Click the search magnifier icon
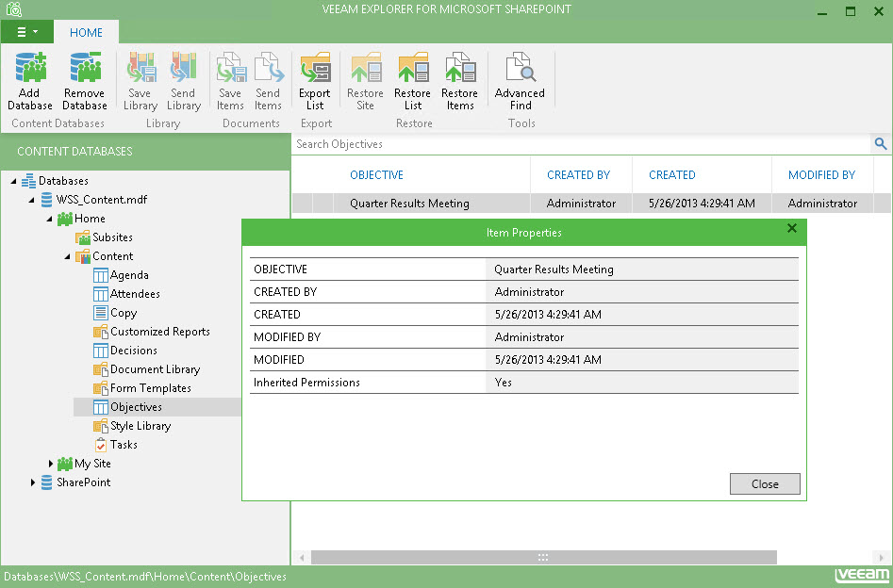Viewport: 893px width, 588px height. [881, 144]
